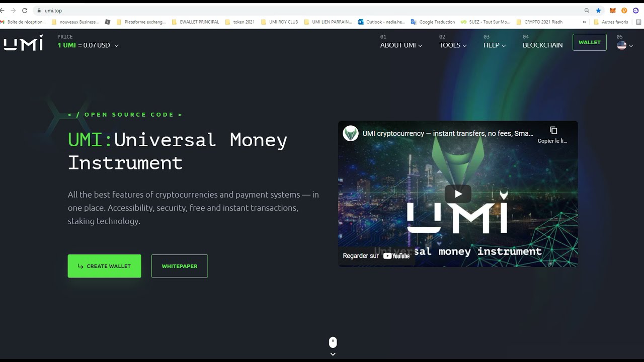The image size is (644, 362).
Task: Click the UMI logo in header
Action: click(x=23, y=43)
